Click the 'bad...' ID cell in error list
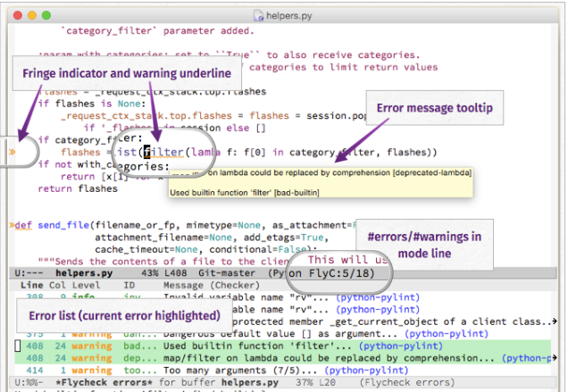 pos(140,346)
